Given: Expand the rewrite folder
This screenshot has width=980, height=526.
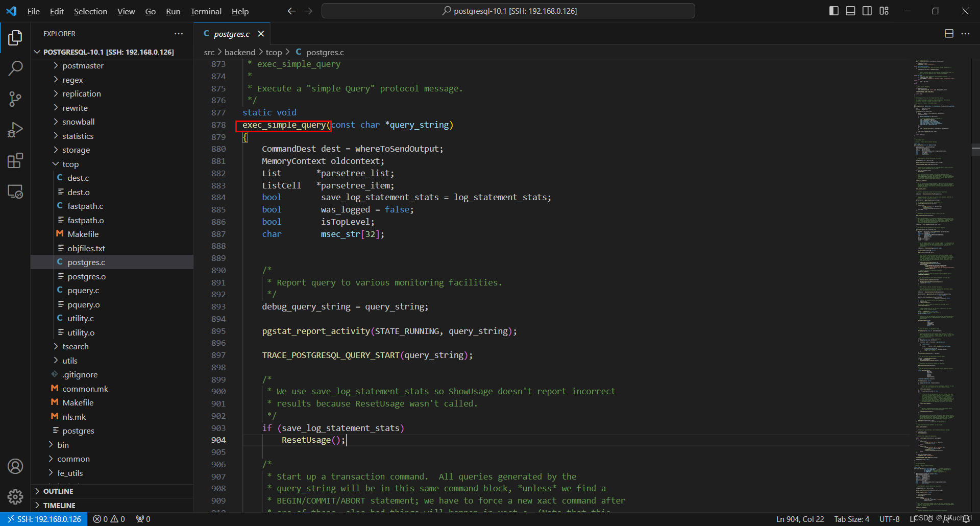Looking at the screenshot, I should coord(75,108).
